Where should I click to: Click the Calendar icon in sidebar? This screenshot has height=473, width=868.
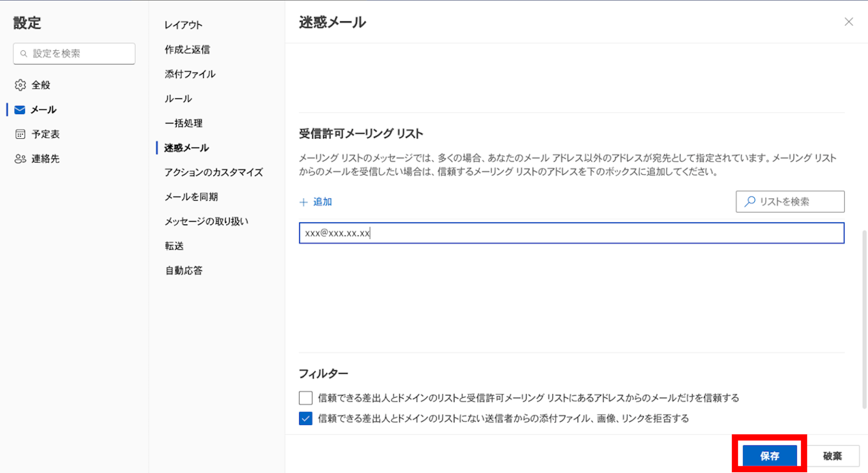click(x=20, y=134)
